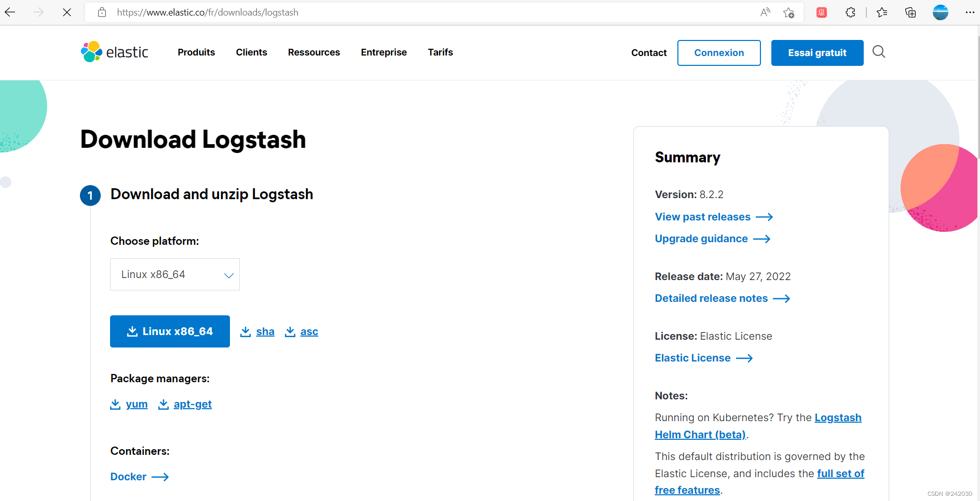Stop page loading with the X icon
The width and height of the screenshot is (980, 501).
[67, 12]
